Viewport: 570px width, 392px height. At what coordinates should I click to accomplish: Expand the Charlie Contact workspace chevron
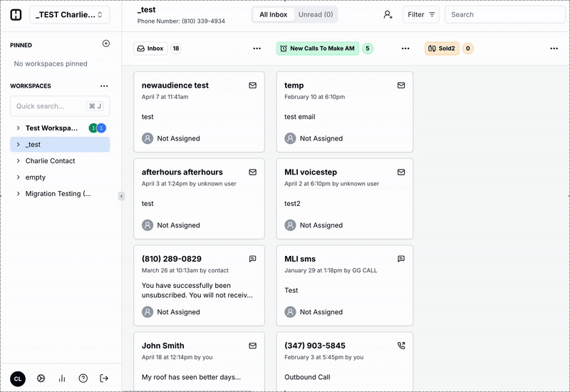[x=19, y=161]
